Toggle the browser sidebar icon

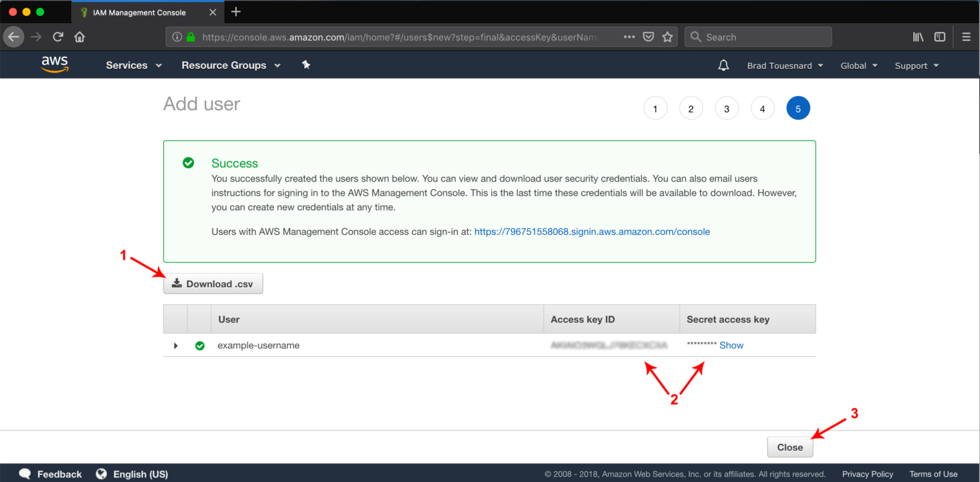940,37
